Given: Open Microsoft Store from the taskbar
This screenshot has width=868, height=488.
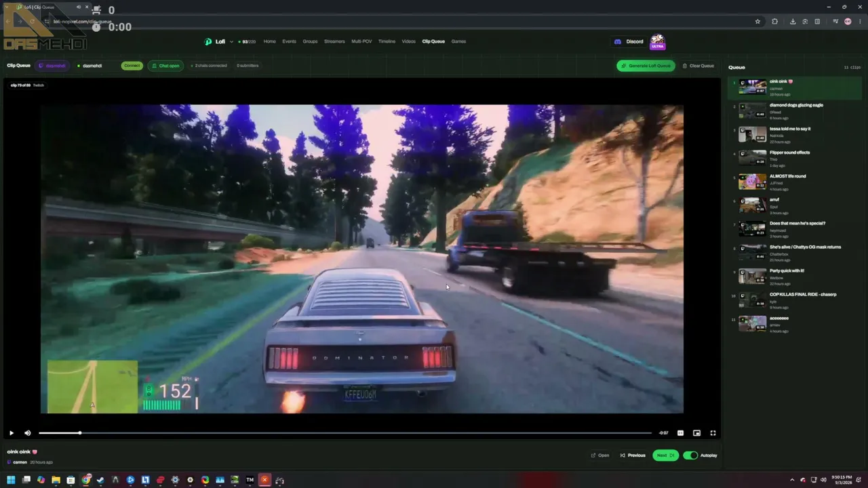Looking at the screenshot, I should (x=71, y=480).
